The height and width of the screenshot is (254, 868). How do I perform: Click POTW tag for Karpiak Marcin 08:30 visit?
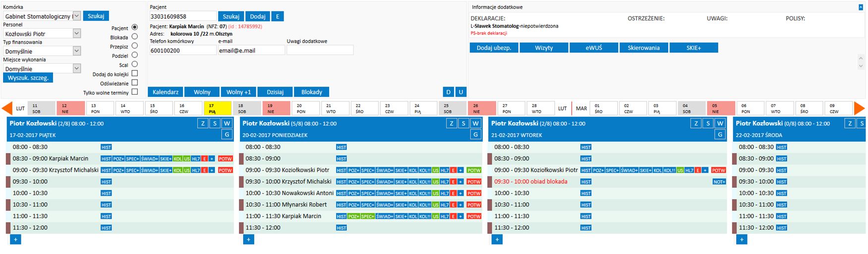(x=225, y=159)
